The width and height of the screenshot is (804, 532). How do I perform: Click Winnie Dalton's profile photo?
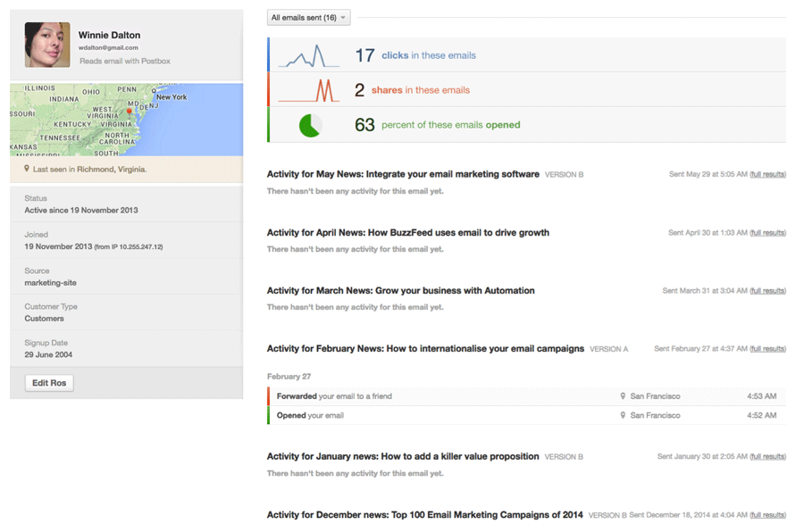[47, 45]
